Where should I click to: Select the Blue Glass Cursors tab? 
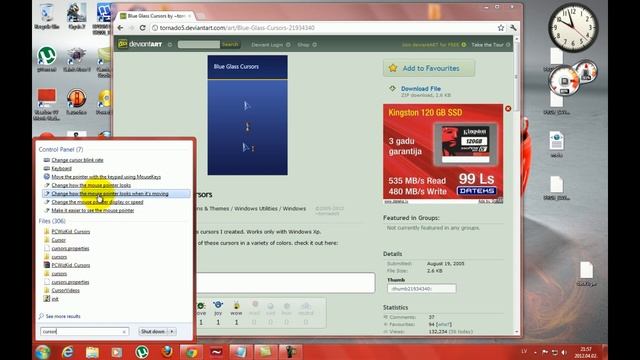click(x=155, y=16)
